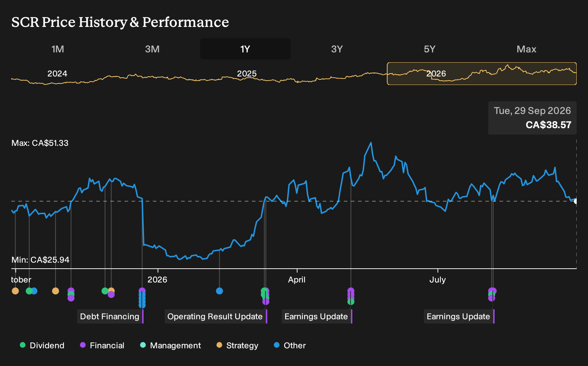This screenshot has width=588, height=366.
Task: Toggle the Other legend category
Action: click(290, 345)
